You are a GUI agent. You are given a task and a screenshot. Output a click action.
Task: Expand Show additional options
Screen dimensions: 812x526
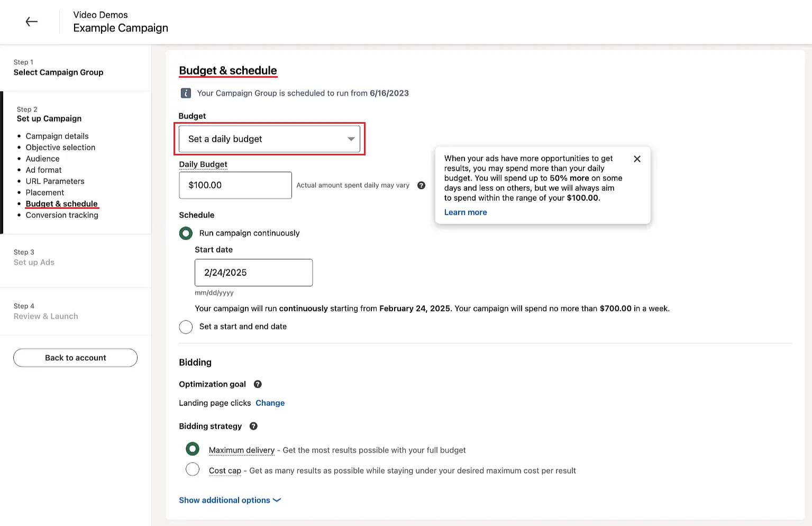click(230, 500)
